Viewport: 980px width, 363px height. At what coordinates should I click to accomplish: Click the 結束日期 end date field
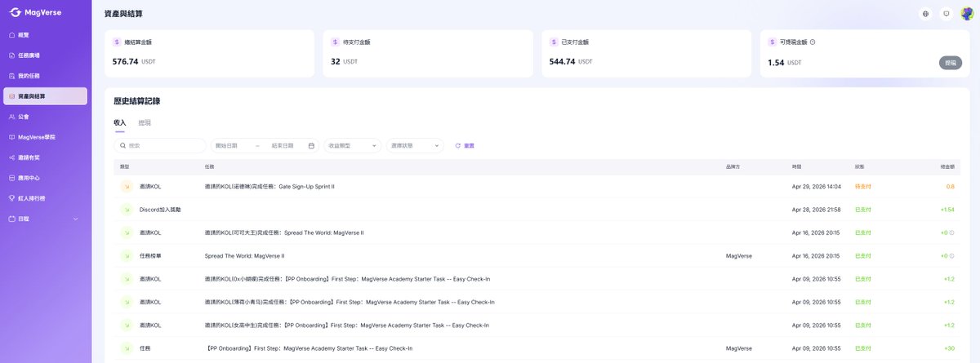pyautogui.click(x=284, y=145)
